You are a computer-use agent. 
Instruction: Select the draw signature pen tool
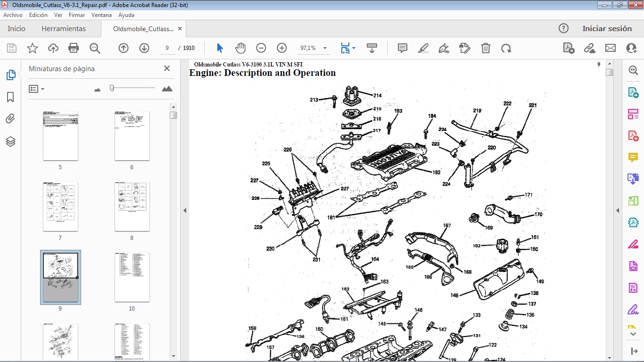(444, 48)
